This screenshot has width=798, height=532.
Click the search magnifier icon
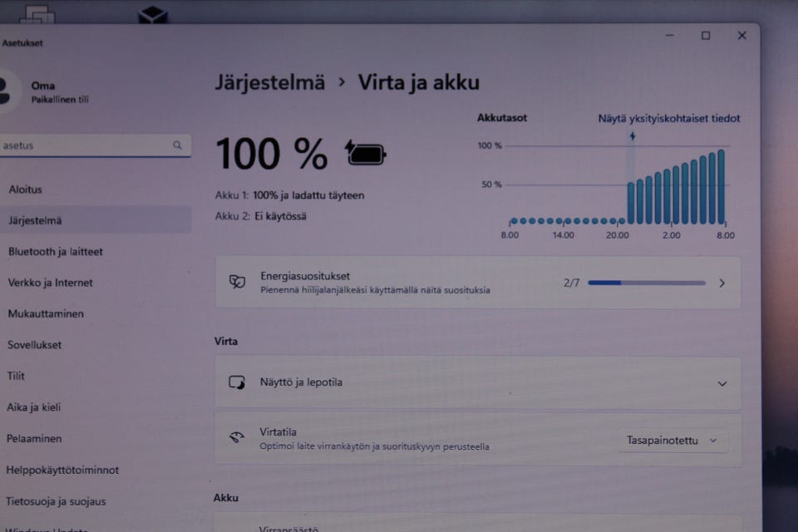(x=177, y=145)
